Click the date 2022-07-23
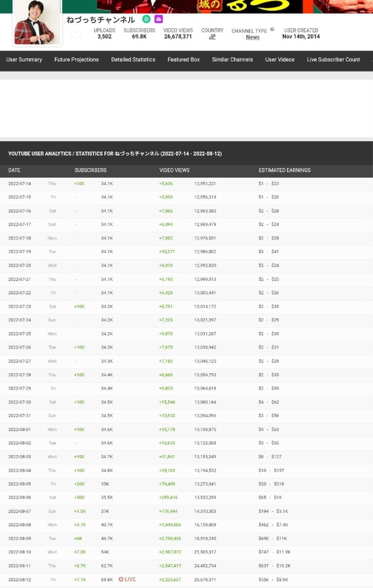Screen dimensions: 373x588 tap(20, 307)
